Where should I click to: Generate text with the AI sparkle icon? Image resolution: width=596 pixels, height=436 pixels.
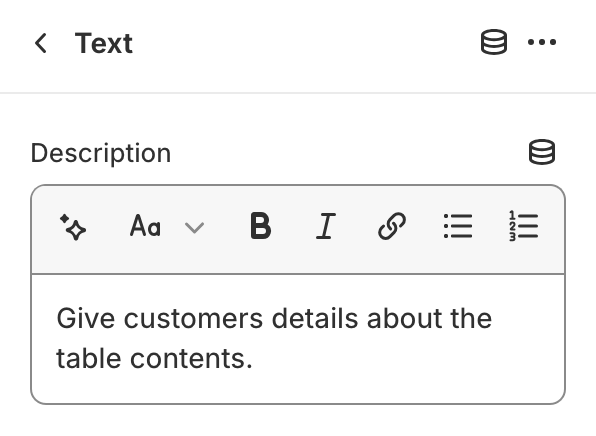click(x=73, y=227)
